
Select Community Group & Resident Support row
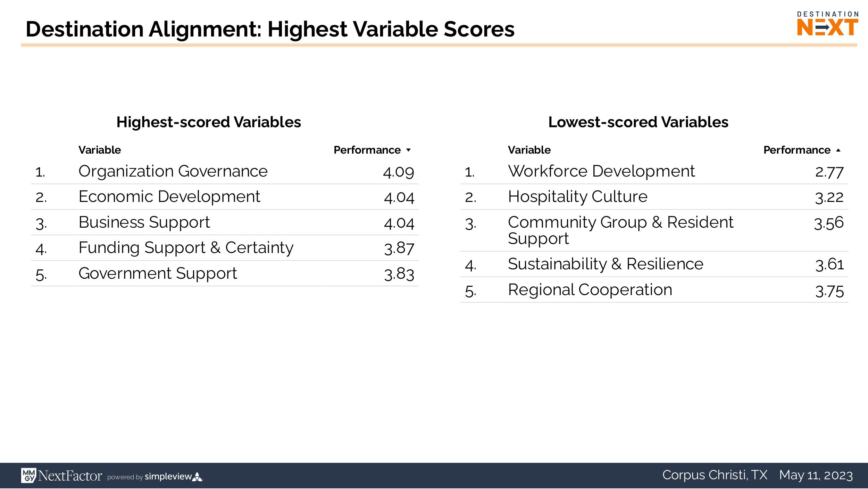point(620,230)
